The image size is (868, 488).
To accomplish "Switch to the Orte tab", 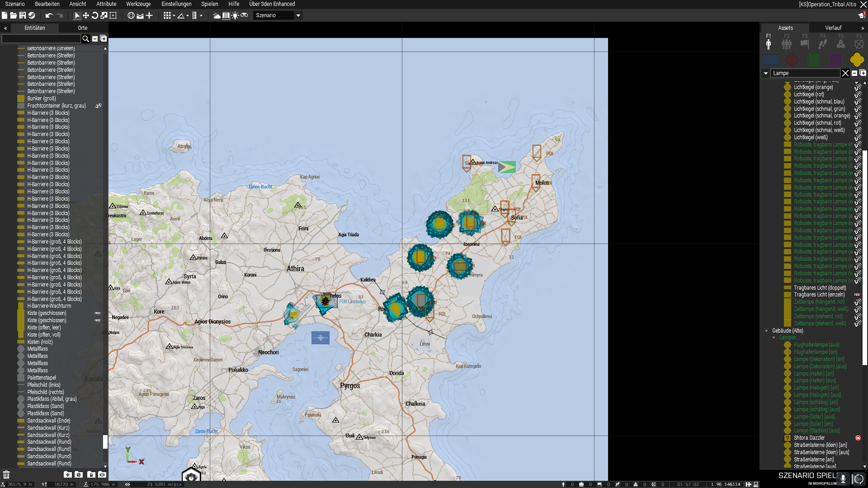I will tap(82, 28).
